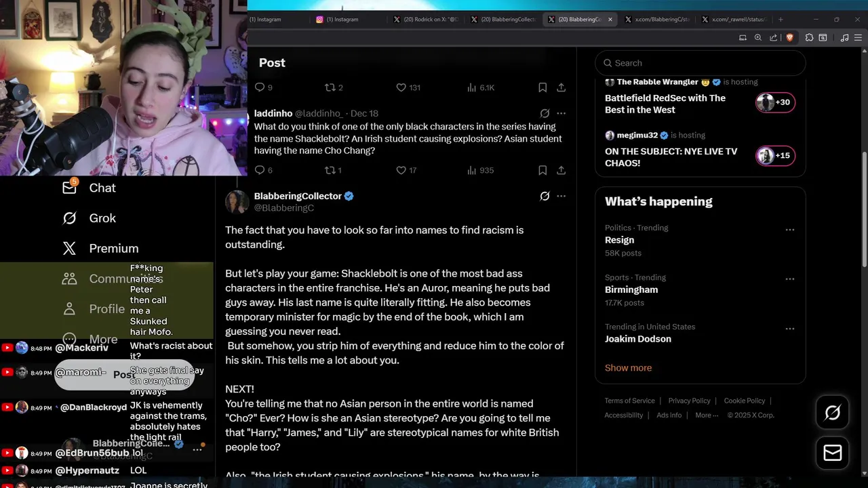Viewport: 868px width, 488px height.
Task: Click reply icon on laddinho's post
Action: [x=260, y=170]
